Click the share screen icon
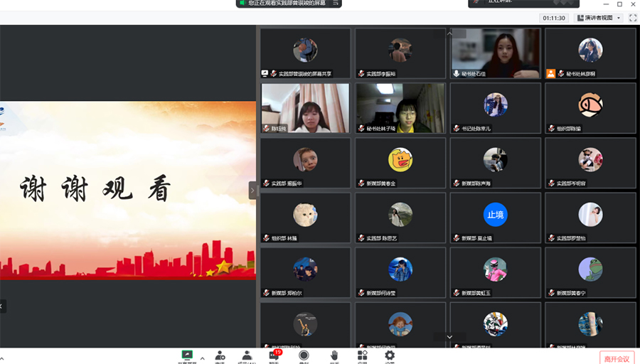The image size is (640, 364). click(x=187, y=355)
